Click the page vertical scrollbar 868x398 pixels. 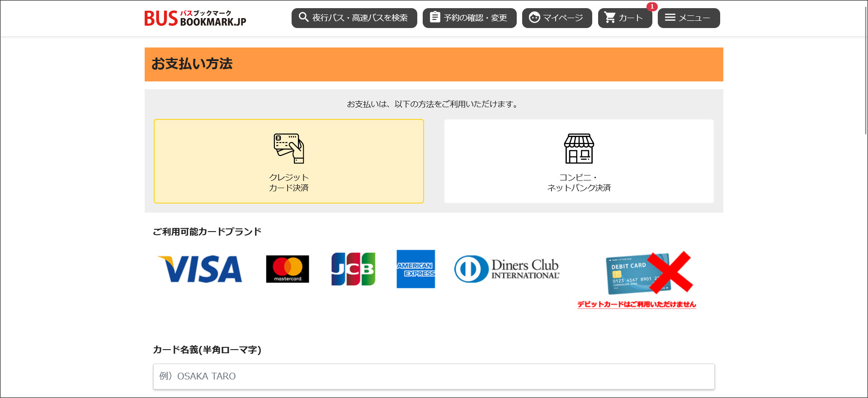point(865,70)
